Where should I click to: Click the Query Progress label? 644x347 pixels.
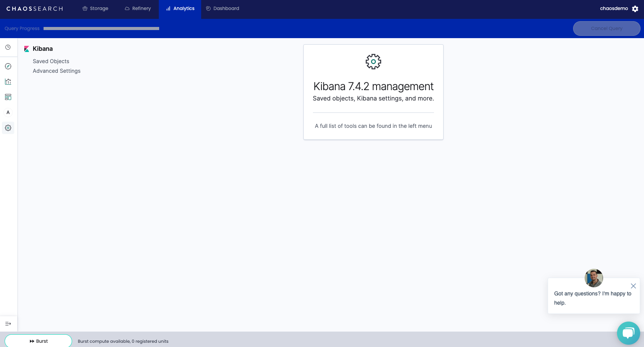(x=22, y=28)
